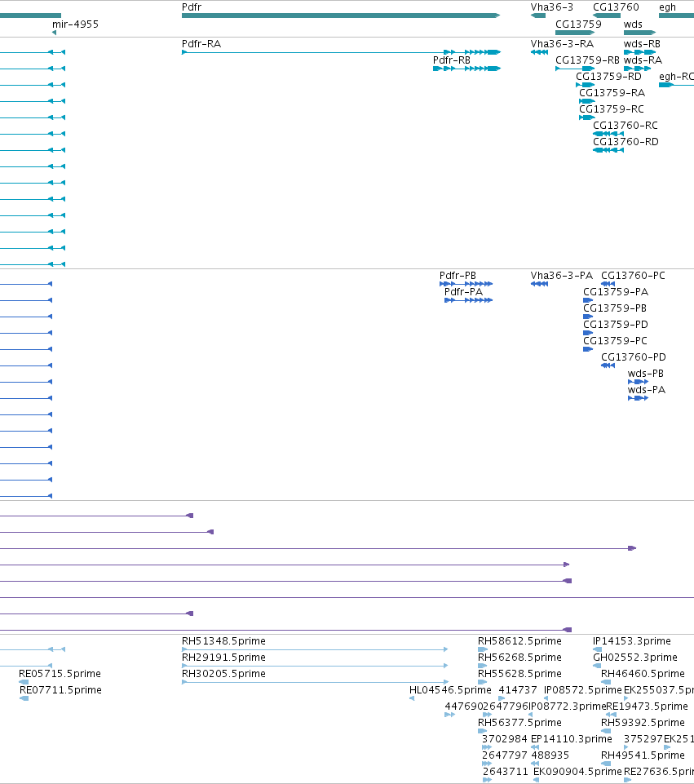The height and width of the screenshot is (784, 694).
Task: Select the RH49541.5prime EST label
Action: point(643,755)
